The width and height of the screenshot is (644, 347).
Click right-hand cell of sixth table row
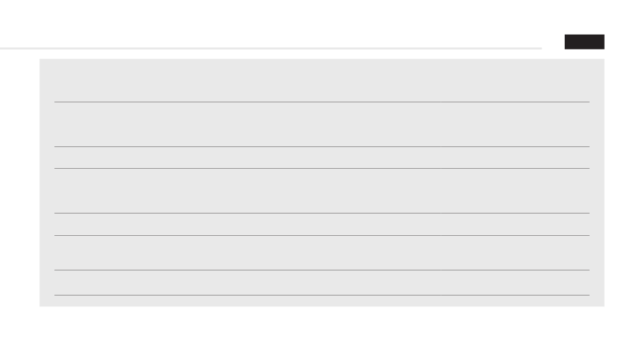pos(515,253)
